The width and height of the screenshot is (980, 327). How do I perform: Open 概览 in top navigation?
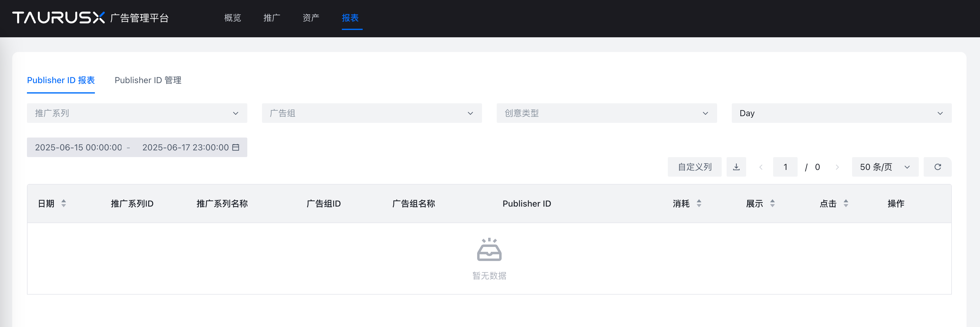pos(232,18)
